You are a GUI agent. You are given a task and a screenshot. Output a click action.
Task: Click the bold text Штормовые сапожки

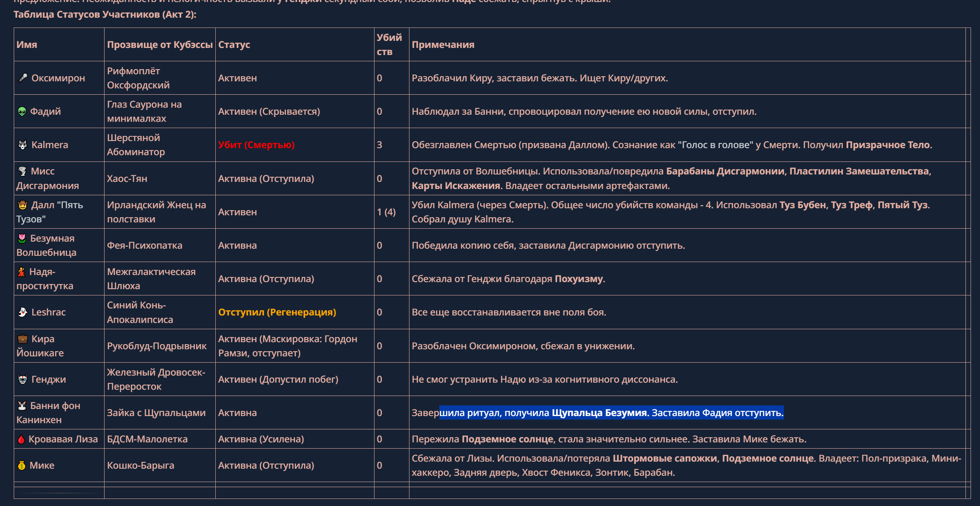[664, 458]
